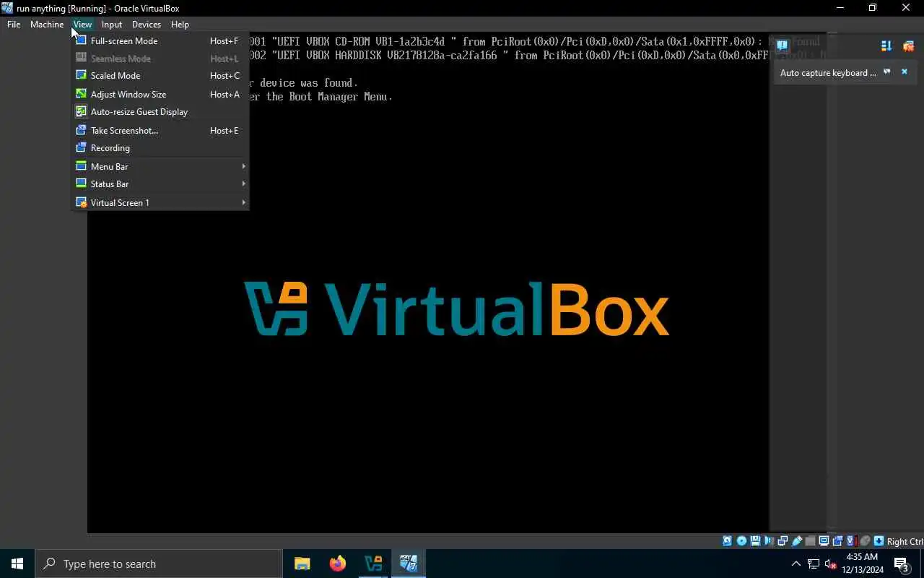This screenshot has width=924, height=578.
Task: Expand the Status Bar submenu
Action: point(160,184)
